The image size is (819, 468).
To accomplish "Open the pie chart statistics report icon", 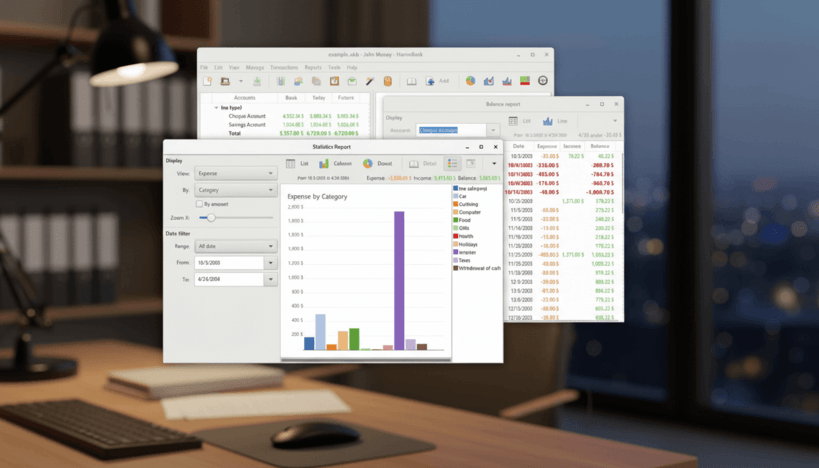I will coord(470,81).
